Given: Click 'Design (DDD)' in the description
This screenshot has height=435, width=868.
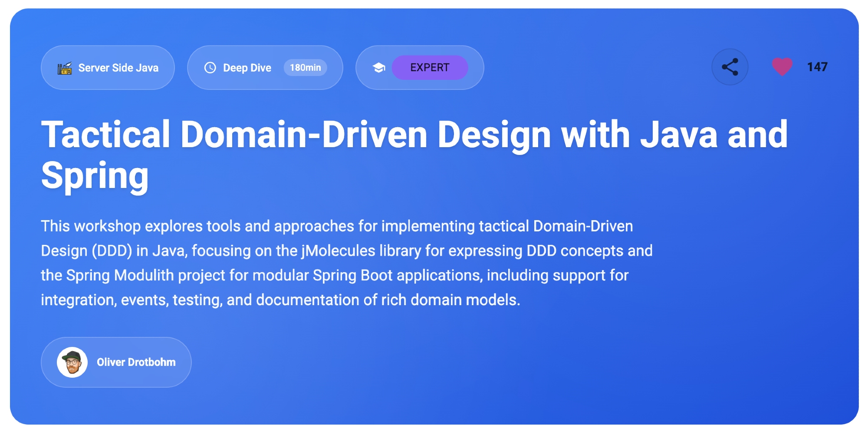Looking at the screenshot, I should pos(86,251).
